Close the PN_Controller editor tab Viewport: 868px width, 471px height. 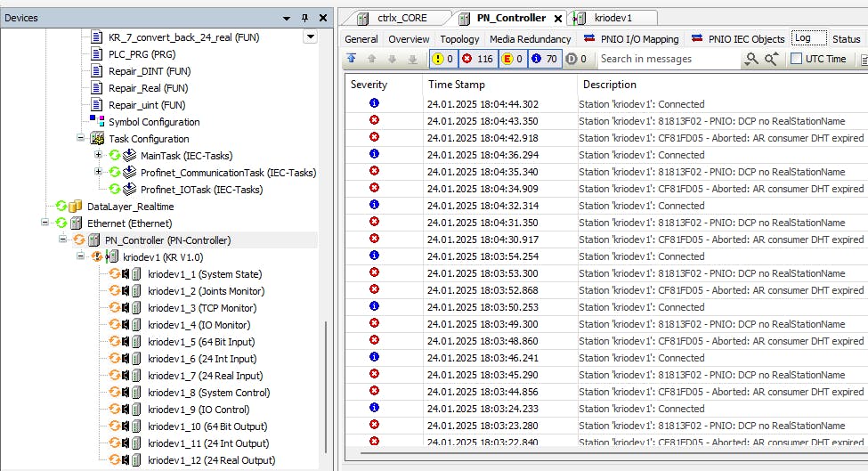point(558,19)
